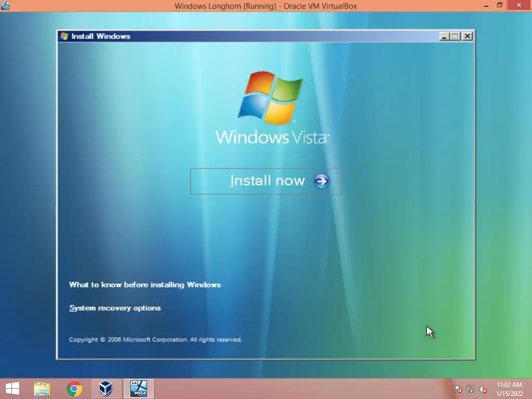
Task: Click the Install now button
Action: coord(265,181)
